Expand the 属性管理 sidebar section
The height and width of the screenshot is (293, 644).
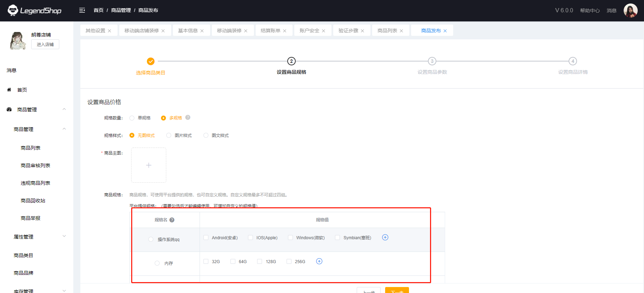(x=64, y=236)
